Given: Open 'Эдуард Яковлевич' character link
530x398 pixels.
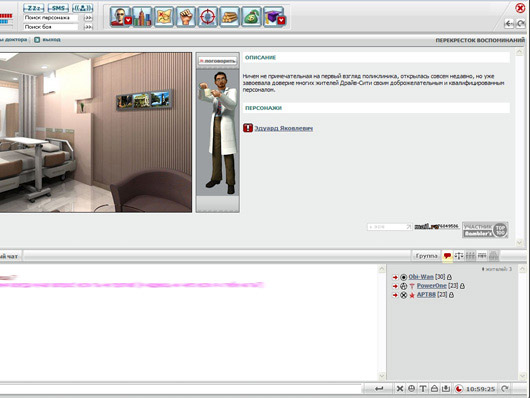Looking at the screenshot, I should [283, 128].
